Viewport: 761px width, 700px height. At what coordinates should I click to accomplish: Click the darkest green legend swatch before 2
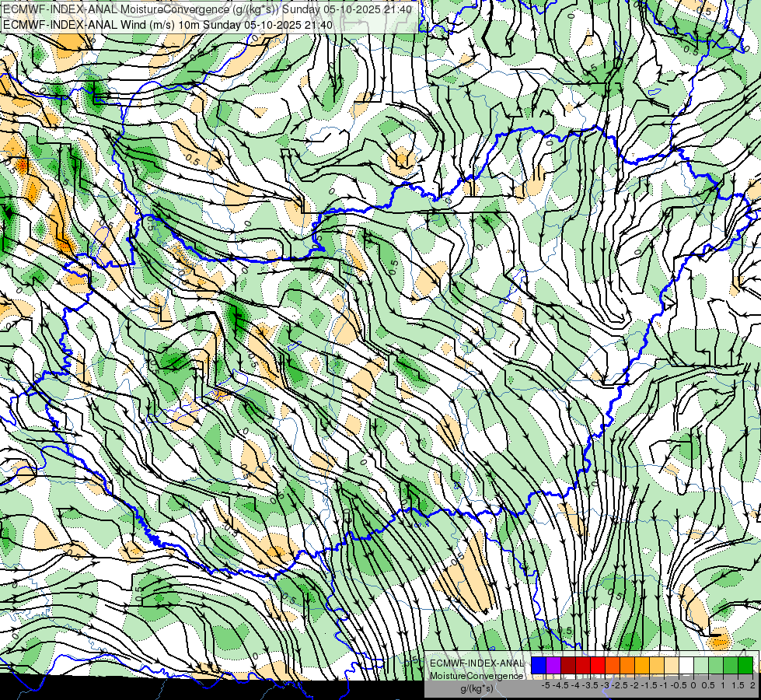click(745, 665)
